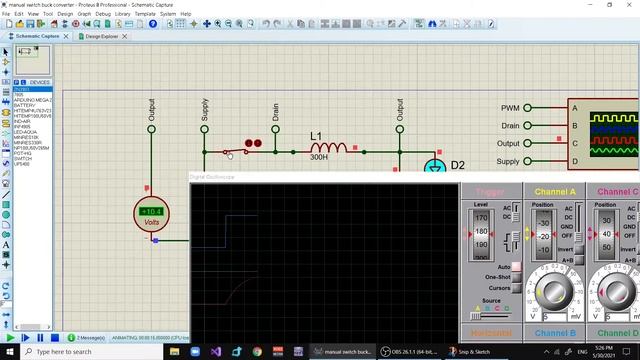Toggle Channel A Invert button
Screen dimensions: 640x360
pyautogui.click(x=579, y=249)
